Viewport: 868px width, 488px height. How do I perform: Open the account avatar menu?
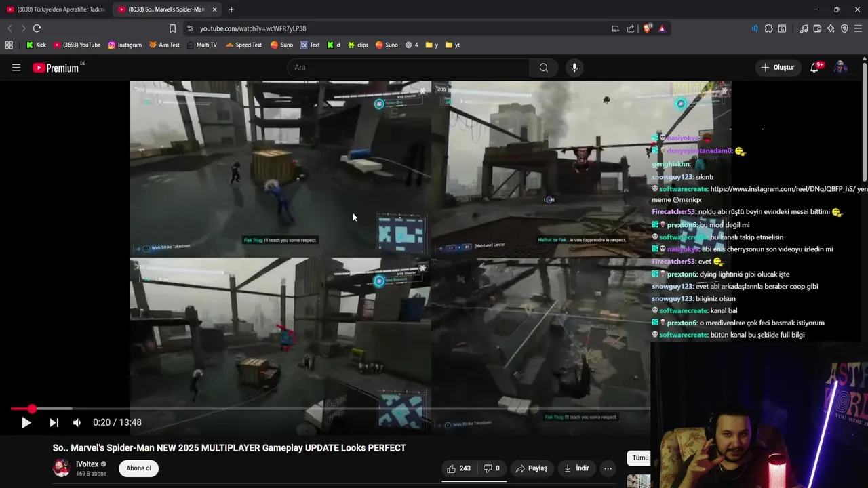pos(840,68)
